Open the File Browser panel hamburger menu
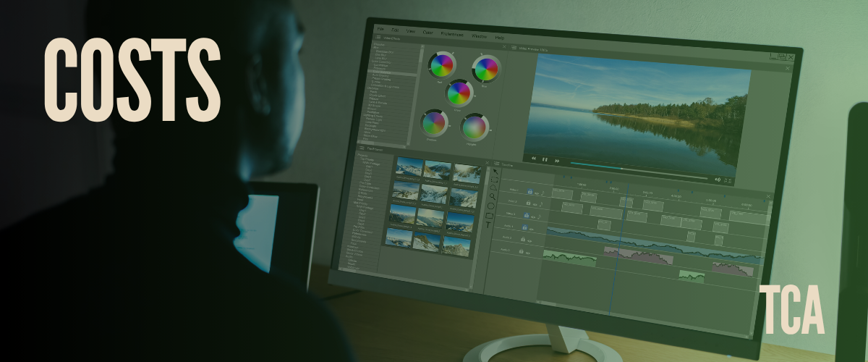This screenshot has height=362, width=868. coord(361,148)
